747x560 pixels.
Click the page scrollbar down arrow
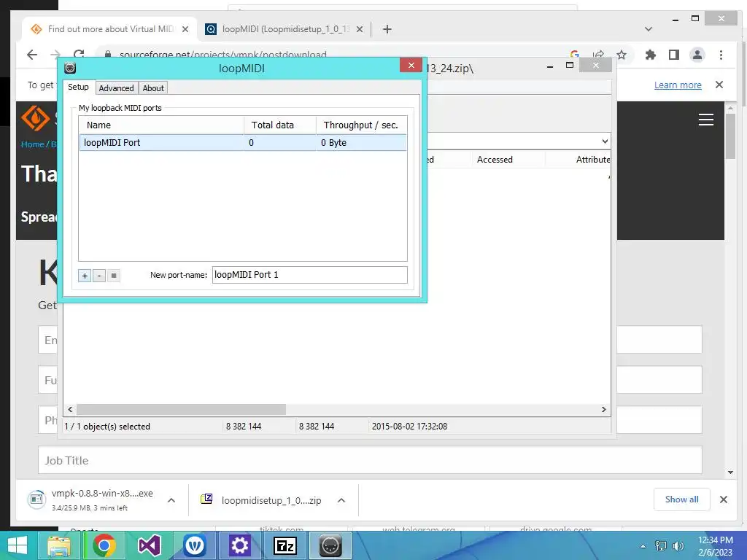click(x=730, y=472)
